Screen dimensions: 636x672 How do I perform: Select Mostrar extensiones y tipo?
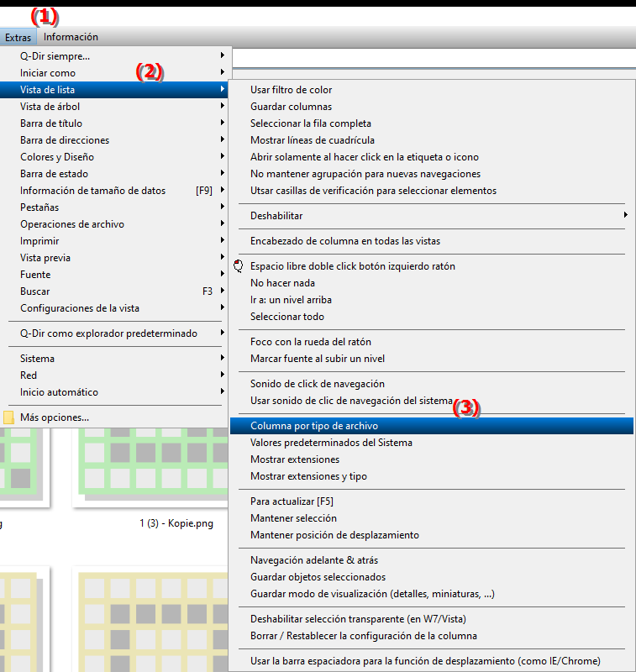(x=432, y=476)
